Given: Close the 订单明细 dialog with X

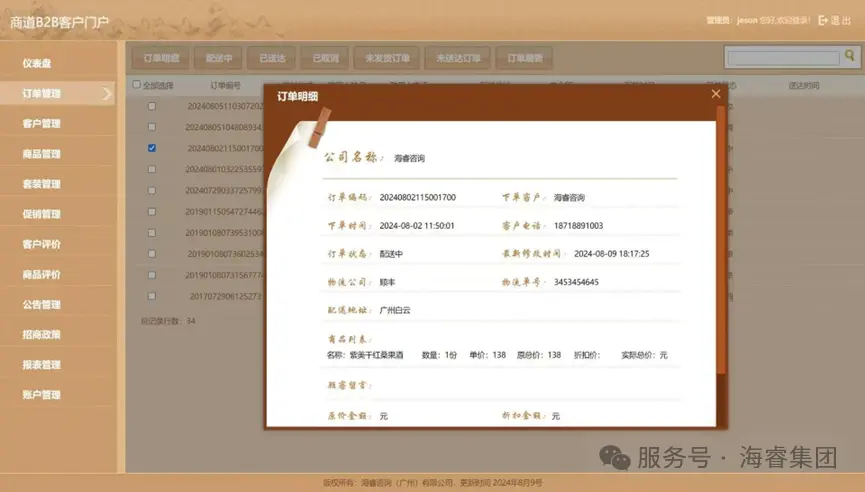Looking at the screenshot, I should pos(715,94).
